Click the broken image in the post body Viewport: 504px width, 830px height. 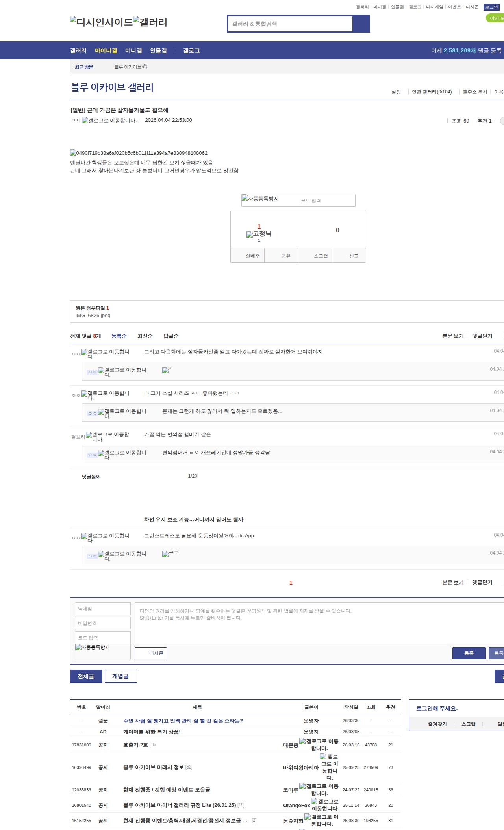[139, 153]
